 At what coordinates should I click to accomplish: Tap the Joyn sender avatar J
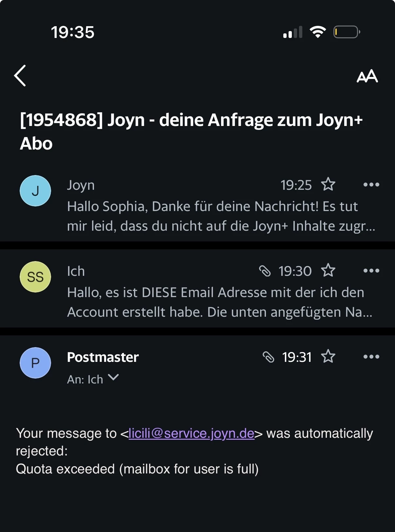point(35,191)
